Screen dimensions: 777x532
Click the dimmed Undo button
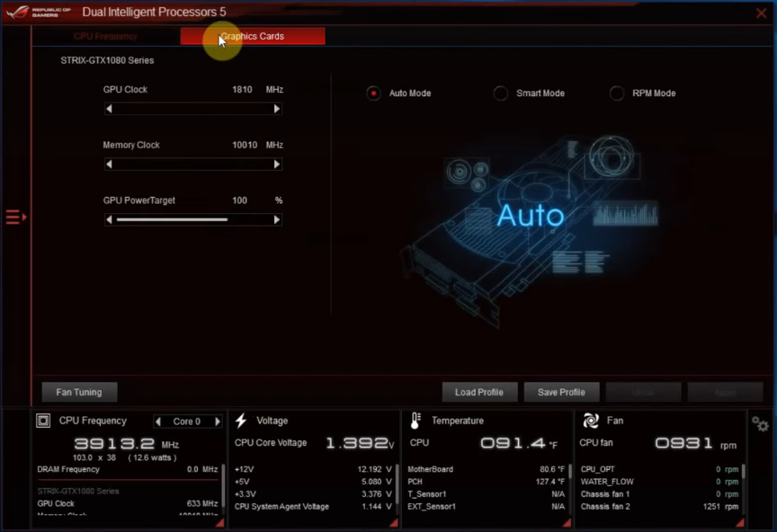click(x=643, y=393)
